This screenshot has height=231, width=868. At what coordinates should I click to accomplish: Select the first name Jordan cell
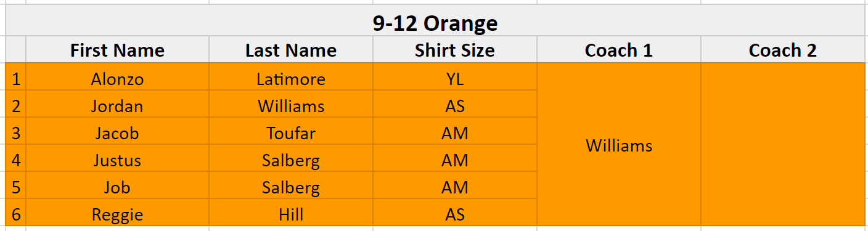[117, 106]
